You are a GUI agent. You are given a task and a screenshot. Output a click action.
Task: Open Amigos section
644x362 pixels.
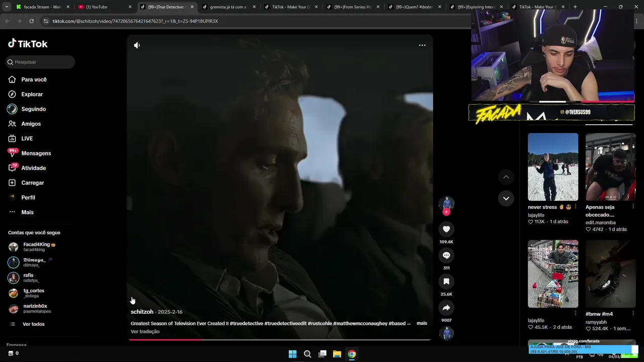click(x=25, y=124)
